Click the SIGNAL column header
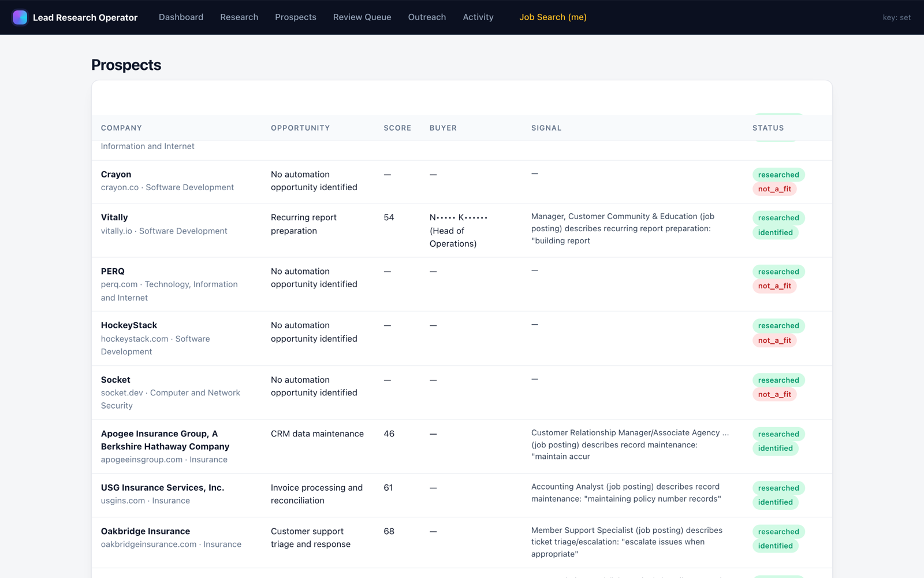This screenshot has height=578, width=924. pos(546,128)
